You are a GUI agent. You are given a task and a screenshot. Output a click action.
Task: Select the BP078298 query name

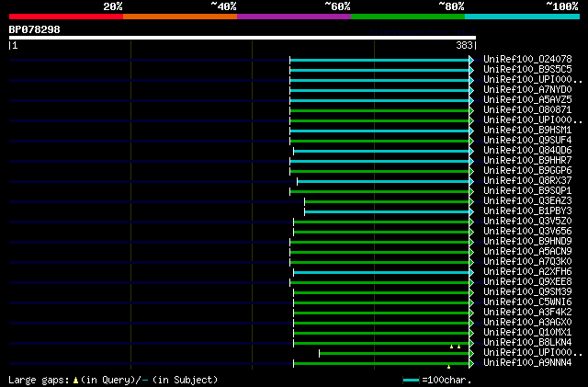[x=35, y=29]
